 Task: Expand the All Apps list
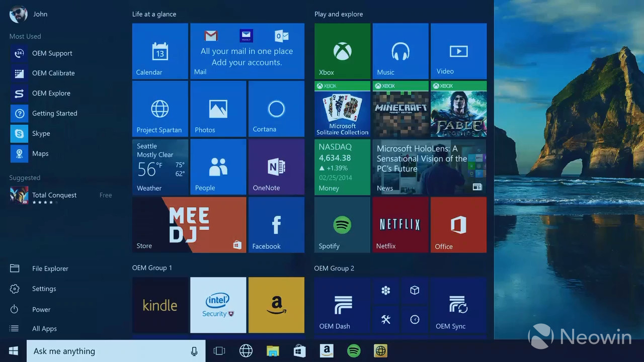[44, 329]
